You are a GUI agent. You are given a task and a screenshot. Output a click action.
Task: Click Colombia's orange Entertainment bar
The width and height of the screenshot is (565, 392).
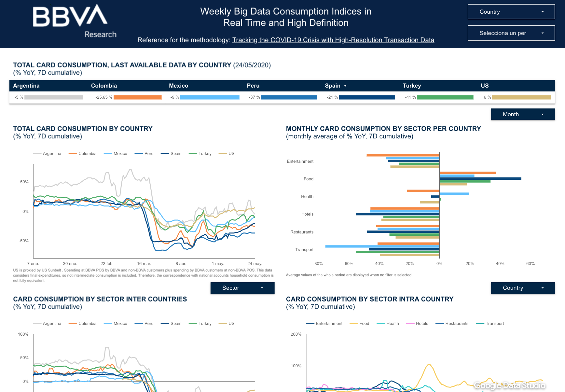403,155
